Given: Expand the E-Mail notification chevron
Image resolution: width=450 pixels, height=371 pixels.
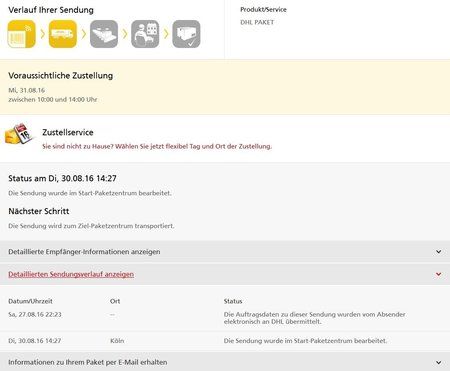Looking at the screenshot, I should (439, 362).
